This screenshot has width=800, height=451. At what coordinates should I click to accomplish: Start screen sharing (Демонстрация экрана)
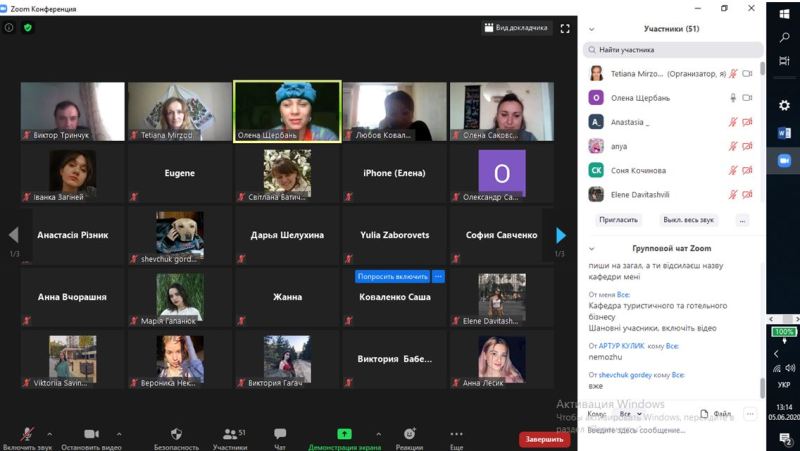344,438
